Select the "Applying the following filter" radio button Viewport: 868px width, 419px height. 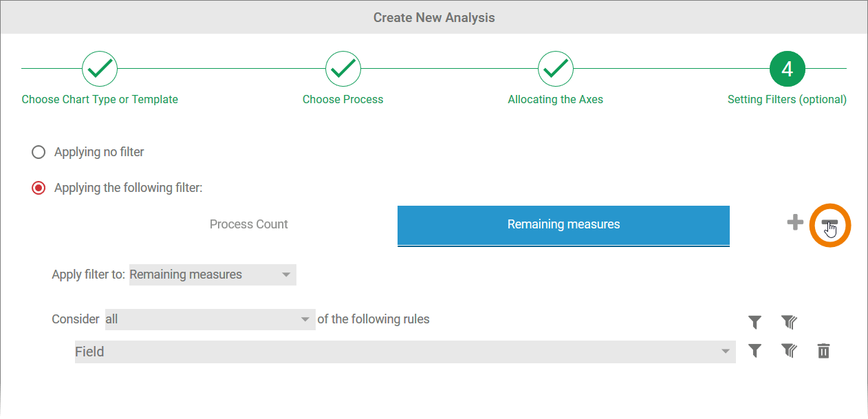coord(39,188)
